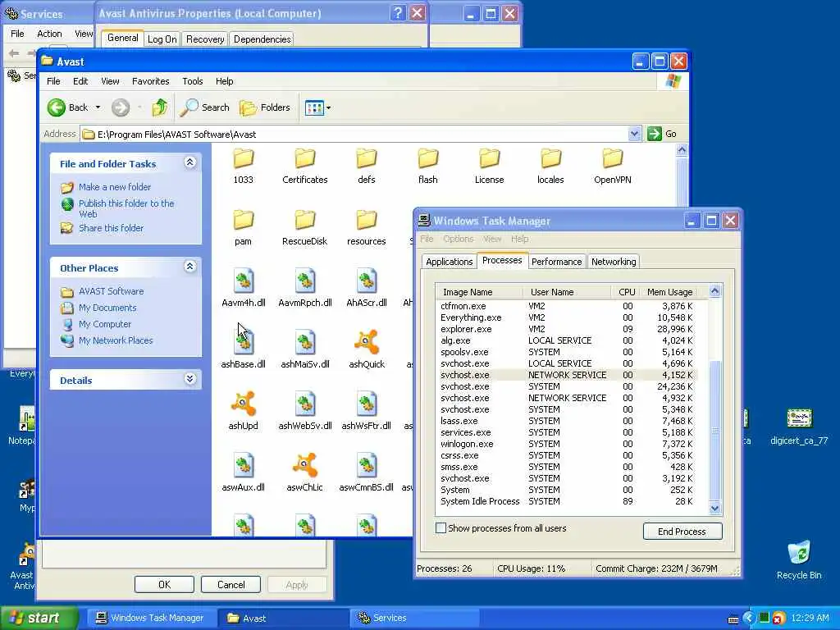Open the Dependencies tab in Properties
This screenshot has height=630, width=840.
pos(262,39)
